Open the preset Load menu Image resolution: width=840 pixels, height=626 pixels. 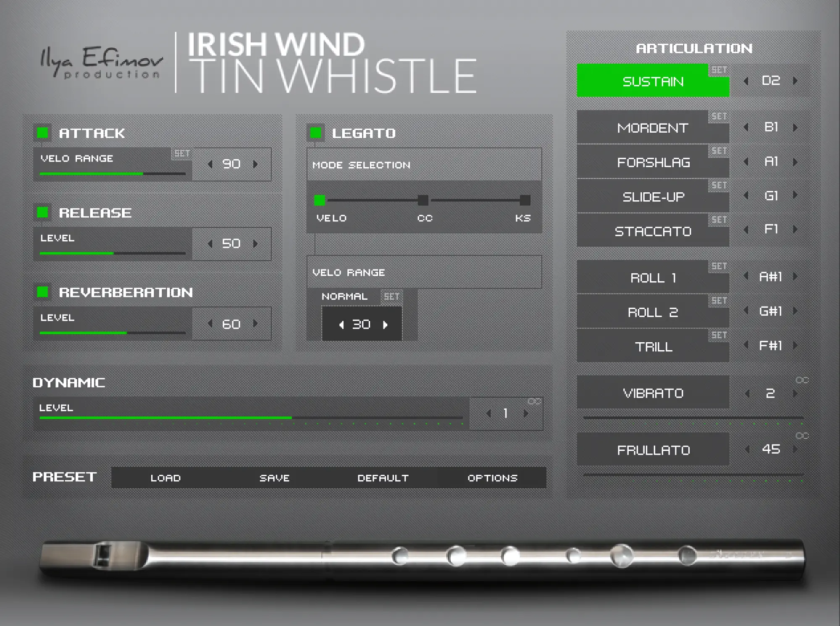click(165, 478)
